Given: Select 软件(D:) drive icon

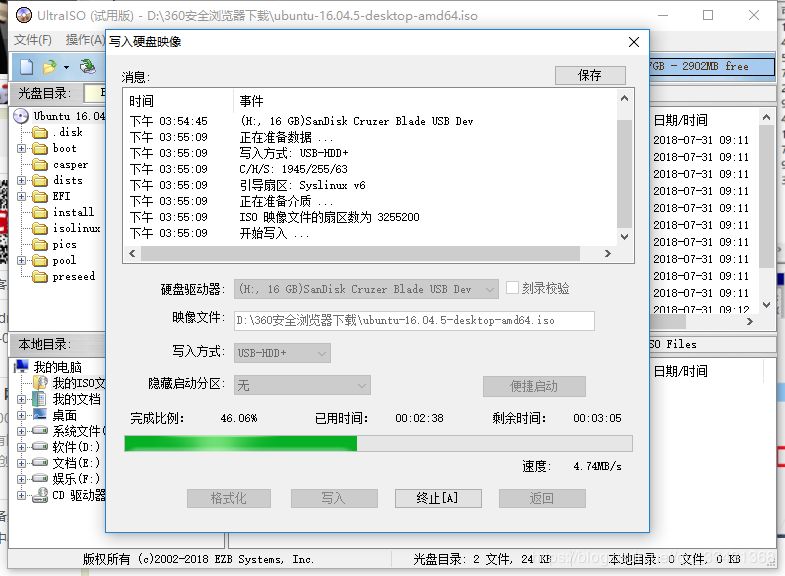Looking at the screenshot, I should point(40,446).
